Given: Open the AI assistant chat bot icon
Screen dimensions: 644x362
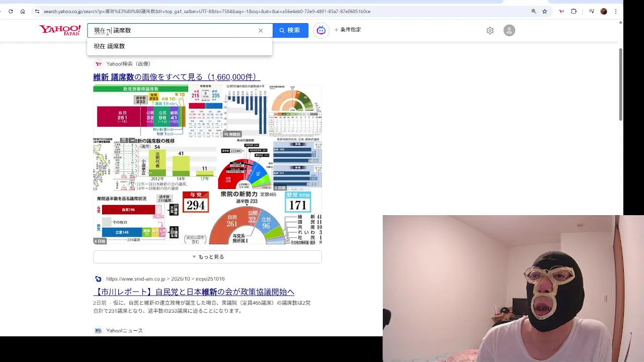Looking at the screenshot, I should click(x=321, y=30).
